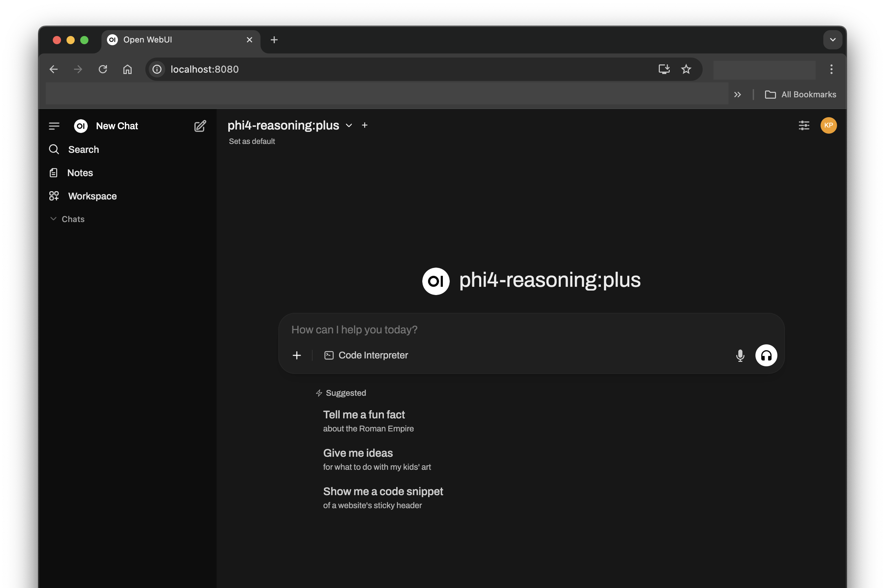Viewport: 885px width, 588px height.
Task: Go to the browser home page
Action: (x=128, y=69)
